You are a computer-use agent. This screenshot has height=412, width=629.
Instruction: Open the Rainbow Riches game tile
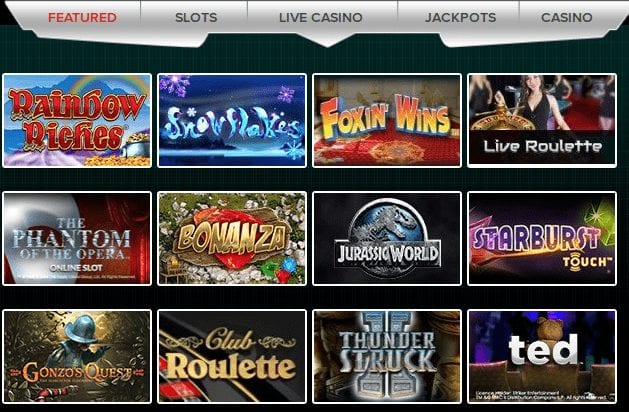(77, 120)
